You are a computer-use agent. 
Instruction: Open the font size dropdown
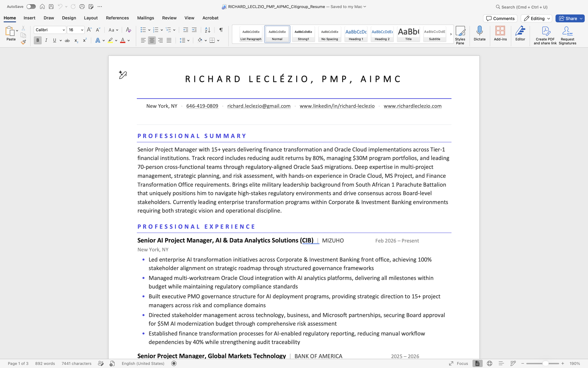tap(82, 30)
